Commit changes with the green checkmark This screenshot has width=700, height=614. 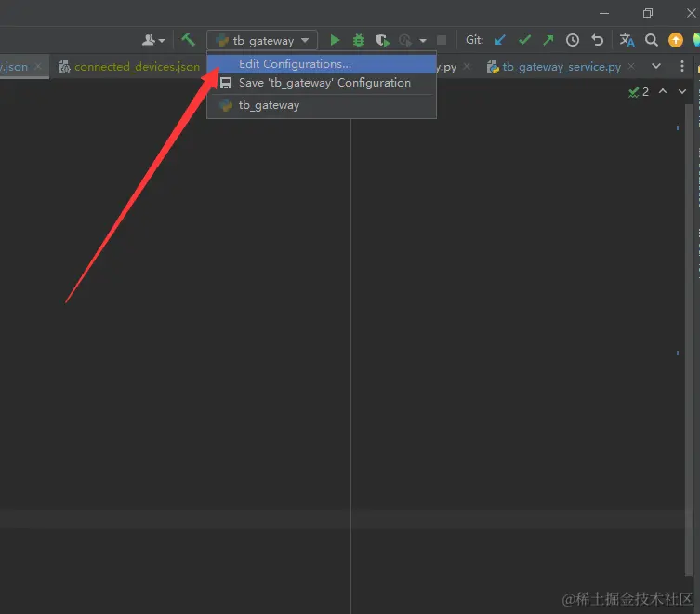coord(524,40)
